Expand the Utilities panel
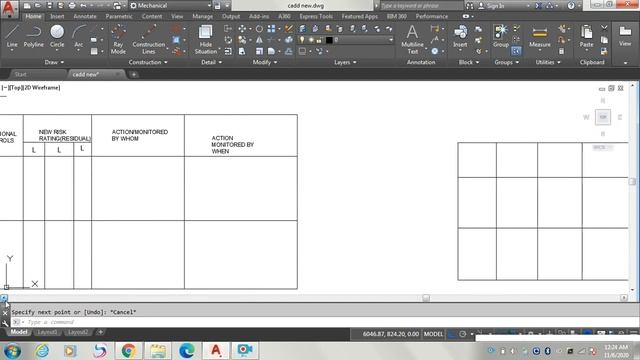This screenshot has width=640, height=360. point(548,62)
